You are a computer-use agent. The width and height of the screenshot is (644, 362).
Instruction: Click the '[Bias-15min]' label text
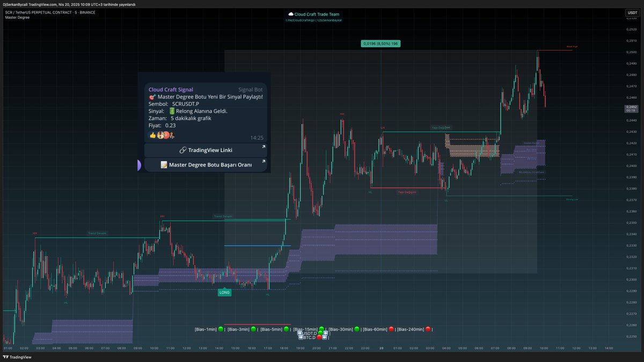click(305, 329)
